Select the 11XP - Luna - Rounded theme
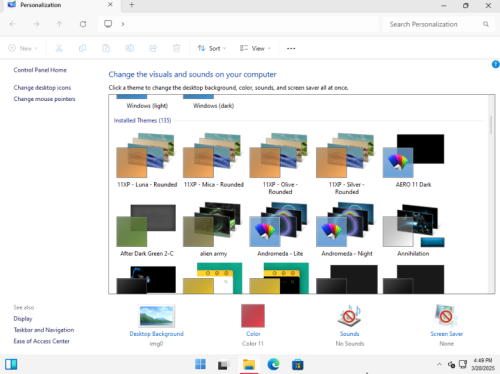The width and height of the screenshot is (500, 374). click(147, 161)
